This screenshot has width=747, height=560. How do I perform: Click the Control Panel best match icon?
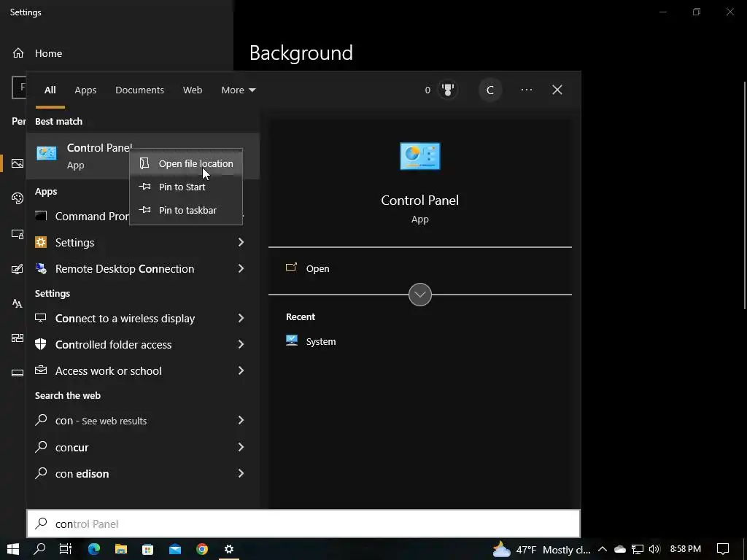47,153
